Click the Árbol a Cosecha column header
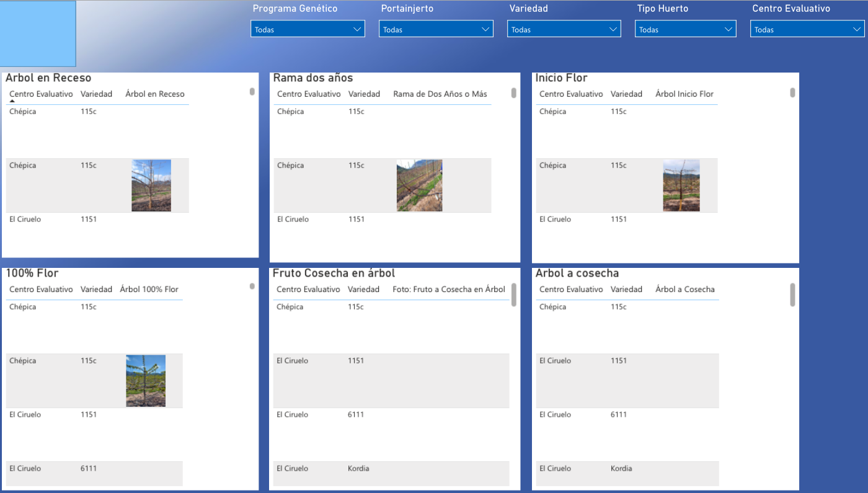 [685, 290]
